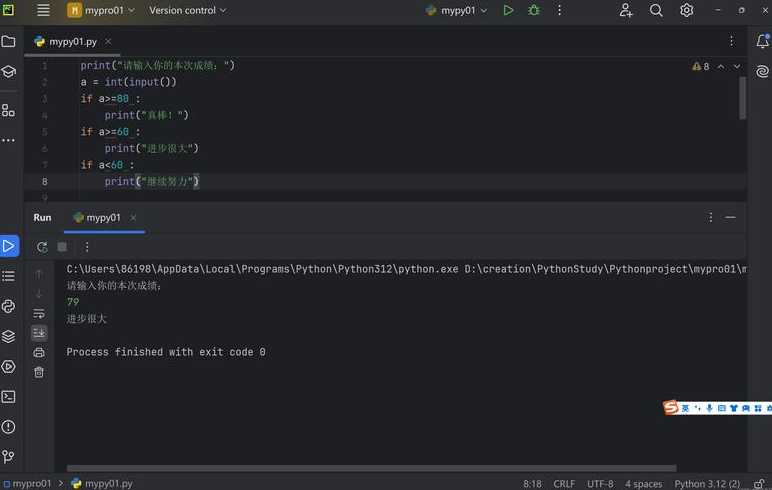Click the Sogou input method toolbar
The width and height of the screenshot is (772, 490).
717,408
